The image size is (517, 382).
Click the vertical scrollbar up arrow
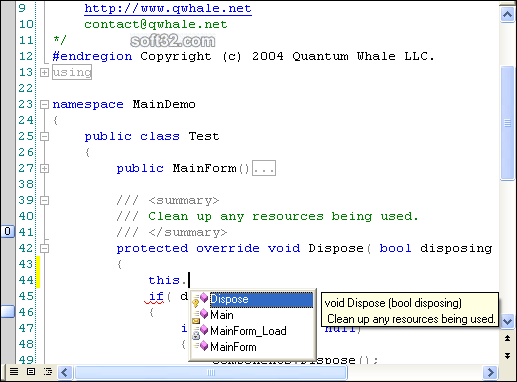pyautogui.click(x=507, y=15)
